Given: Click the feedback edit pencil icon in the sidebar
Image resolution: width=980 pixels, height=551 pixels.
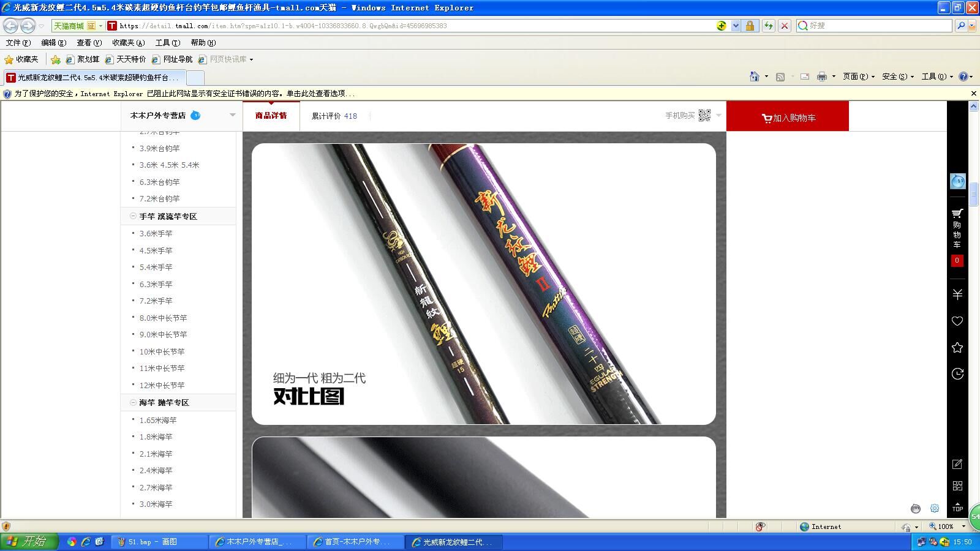Looking at the screenshot, I should point(957,464).
